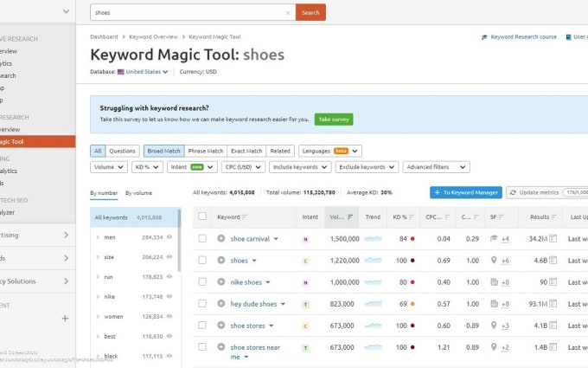Click the sort icon in the Volume column header
Image resolution: width=588 pixels, height=368 pixels.
coord(350,217)
